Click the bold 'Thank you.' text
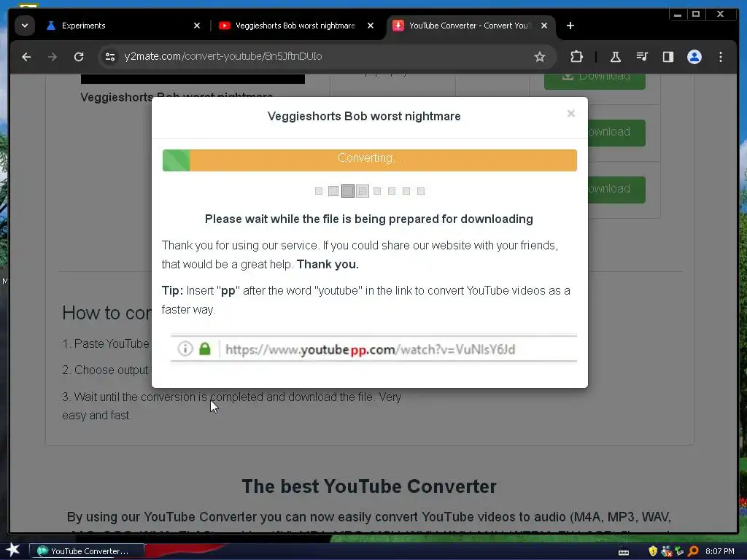This screenshot has height=560, width=747. pyautogui.click(x=328, y=264)
